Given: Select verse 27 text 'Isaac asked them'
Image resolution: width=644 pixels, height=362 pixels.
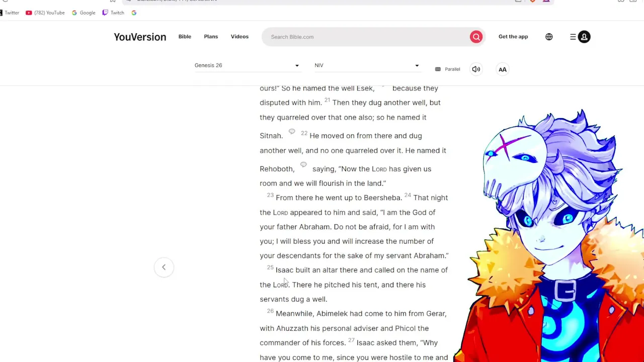Looking at the screenshot, I should 386,342.
